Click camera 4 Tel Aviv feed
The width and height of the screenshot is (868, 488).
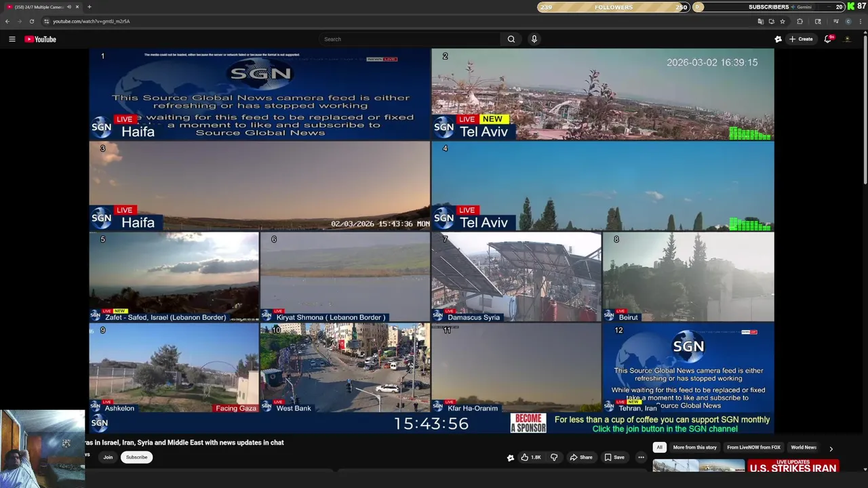(x=602, y=186)
